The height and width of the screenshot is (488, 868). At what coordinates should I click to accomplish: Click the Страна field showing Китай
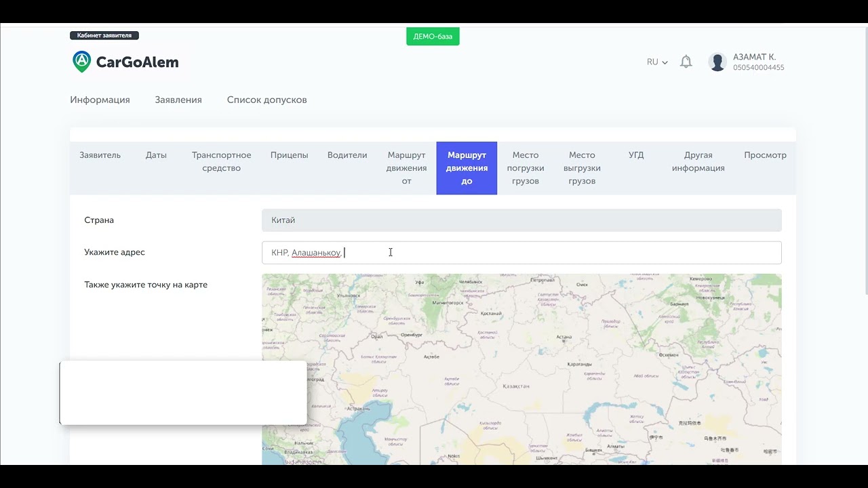coord(521,220)
